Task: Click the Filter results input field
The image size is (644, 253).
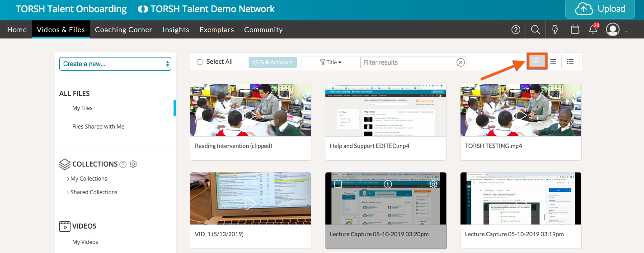Action: 407,62
